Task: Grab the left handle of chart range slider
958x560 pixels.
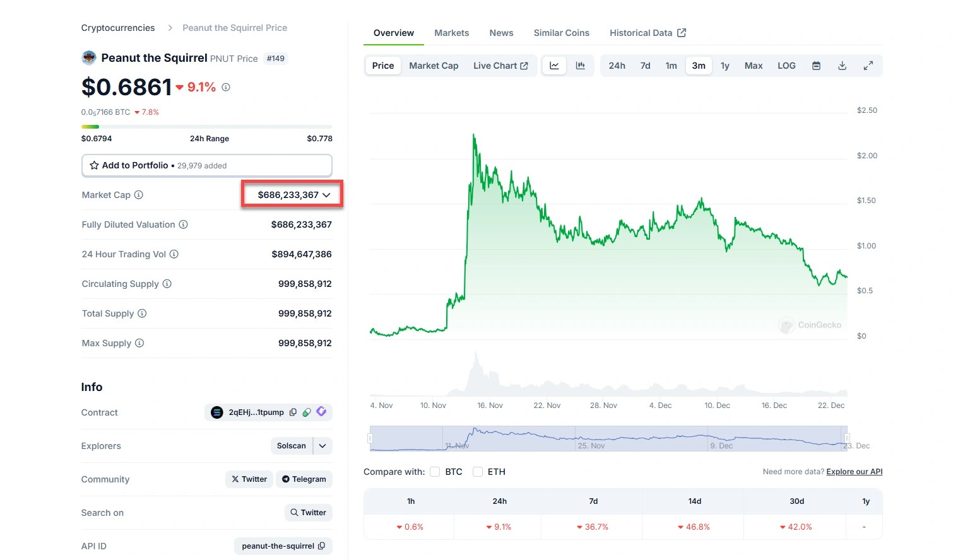Action: click(x=370, y=438)
